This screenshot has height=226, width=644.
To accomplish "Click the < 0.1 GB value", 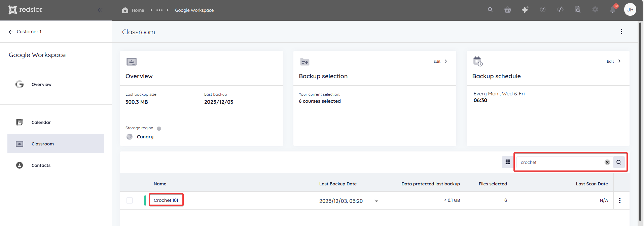I will point(452,200).
